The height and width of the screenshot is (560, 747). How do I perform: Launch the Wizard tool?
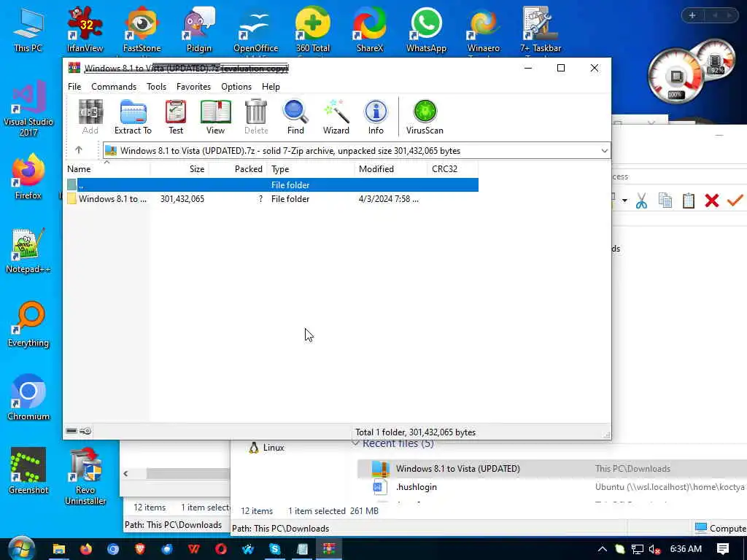[x=336, y=117]
